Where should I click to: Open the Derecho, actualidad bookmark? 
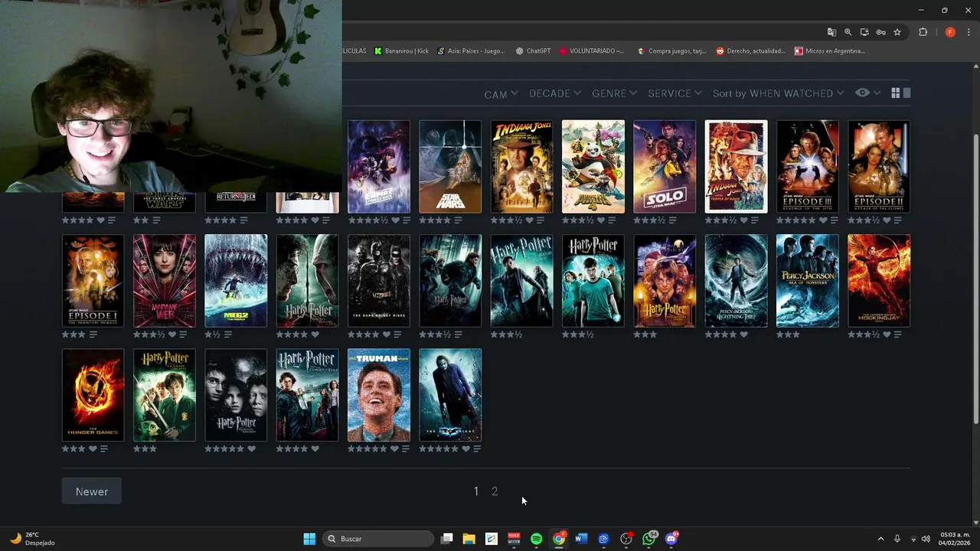click(751, 51)
